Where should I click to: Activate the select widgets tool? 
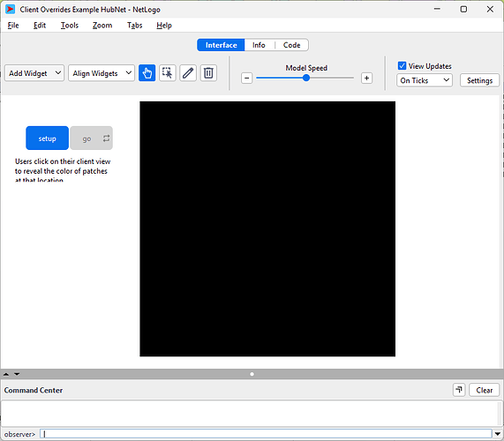[x=168, y=73]
